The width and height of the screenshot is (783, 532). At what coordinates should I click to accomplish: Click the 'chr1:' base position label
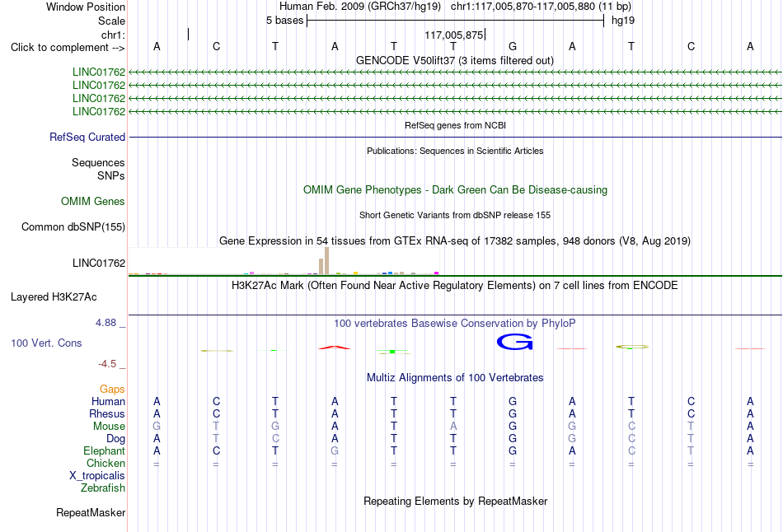[x=114, y=35]
